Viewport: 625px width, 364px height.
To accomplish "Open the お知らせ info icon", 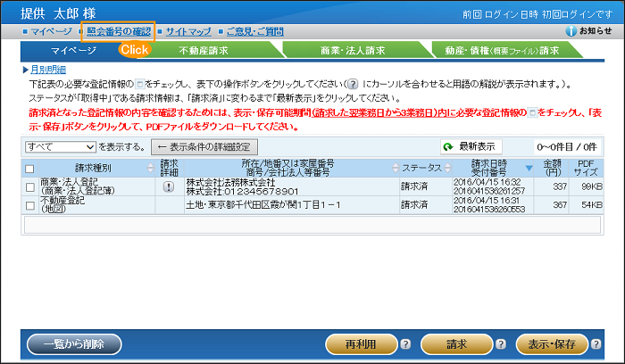I will point(571,31).
